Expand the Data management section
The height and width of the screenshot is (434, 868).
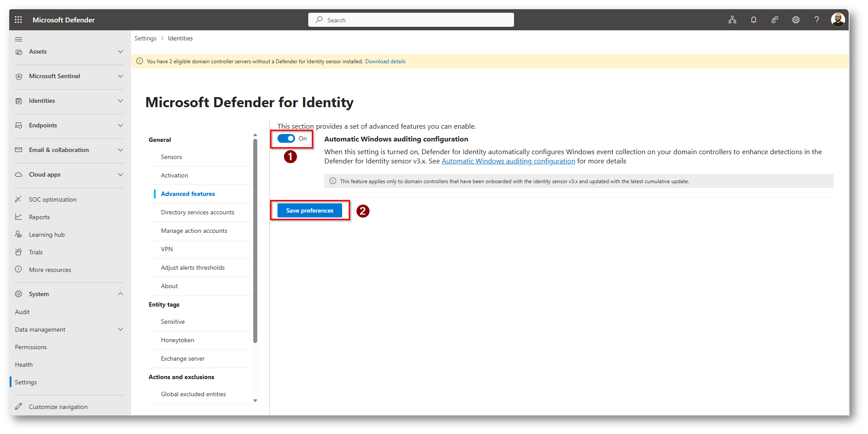pyautogui.click(x=120, y=329)
